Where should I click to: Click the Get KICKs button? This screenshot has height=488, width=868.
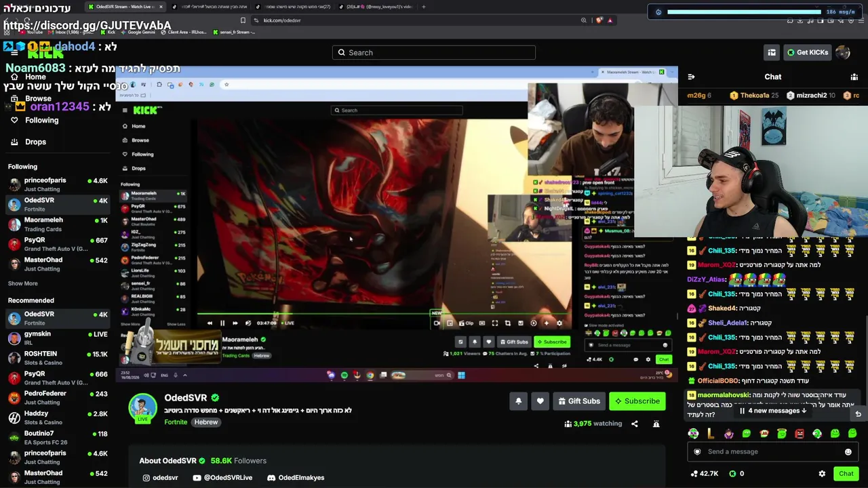click(x=807, y=52)
